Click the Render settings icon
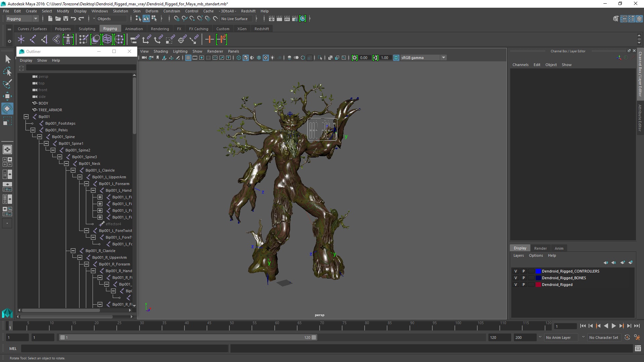 tap(294, 19)
